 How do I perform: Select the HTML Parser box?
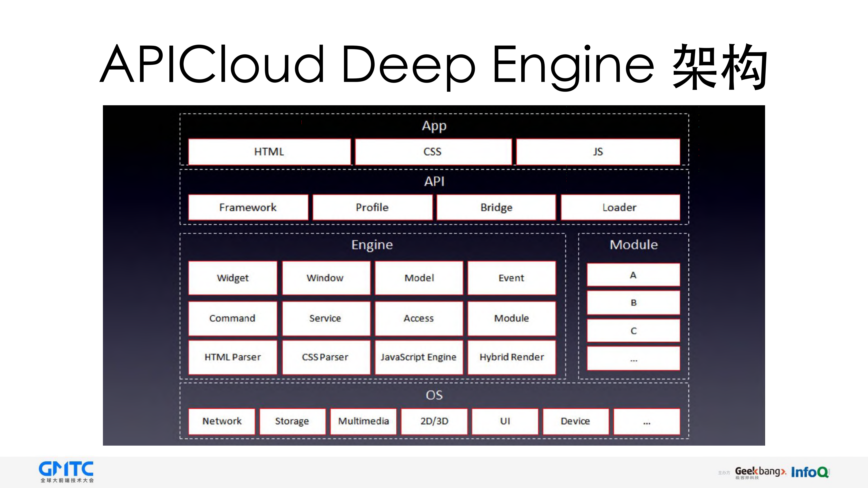tap(232, 357)
